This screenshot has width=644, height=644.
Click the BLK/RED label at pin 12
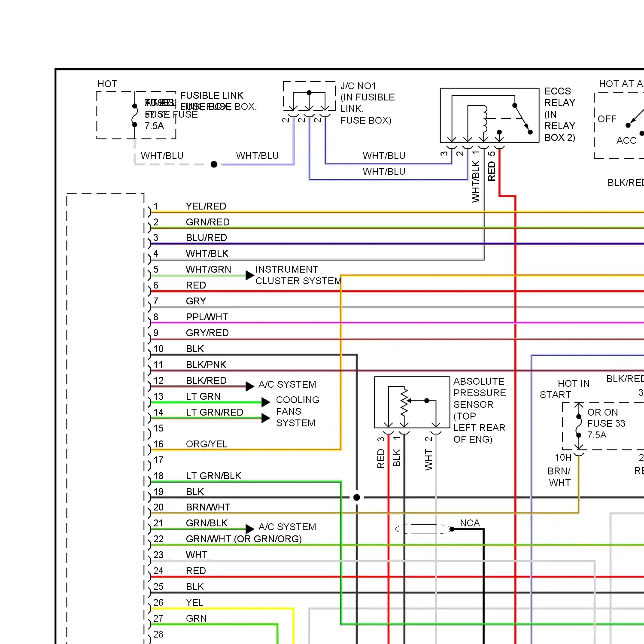[206, 380]
